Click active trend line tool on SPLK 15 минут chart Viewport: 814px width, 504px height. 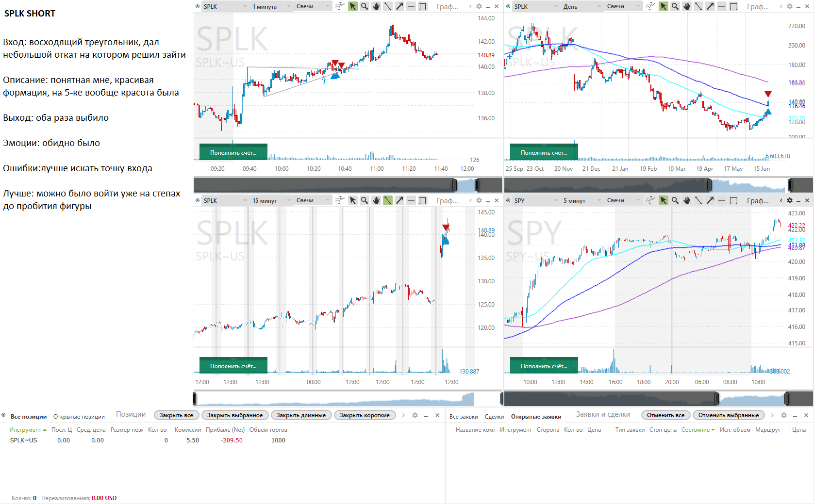[x=388, y=200]
